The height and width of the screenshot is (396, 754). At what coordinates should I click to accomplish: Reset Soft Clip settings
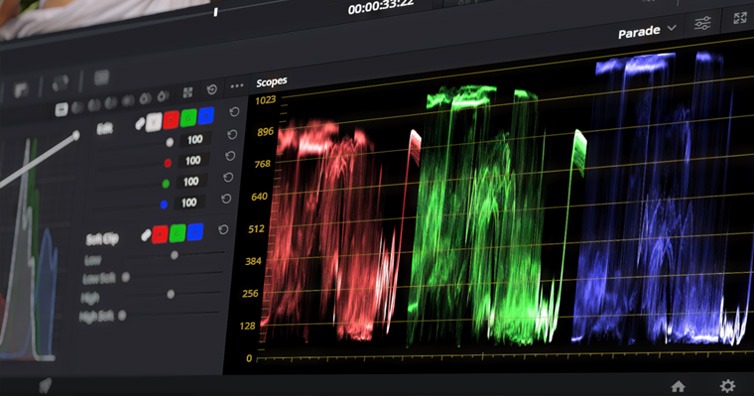(x=223, y=230)
